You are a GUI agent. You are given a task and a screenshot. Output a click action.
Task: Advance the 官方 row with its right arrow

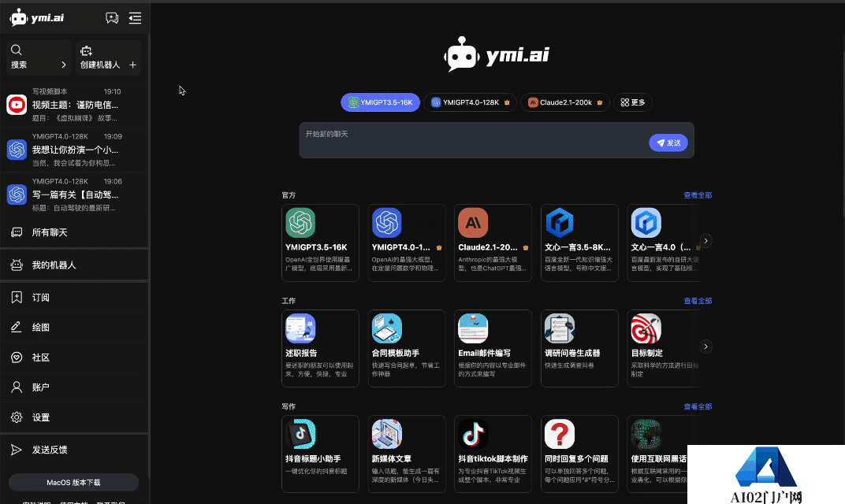pos(705,241)
